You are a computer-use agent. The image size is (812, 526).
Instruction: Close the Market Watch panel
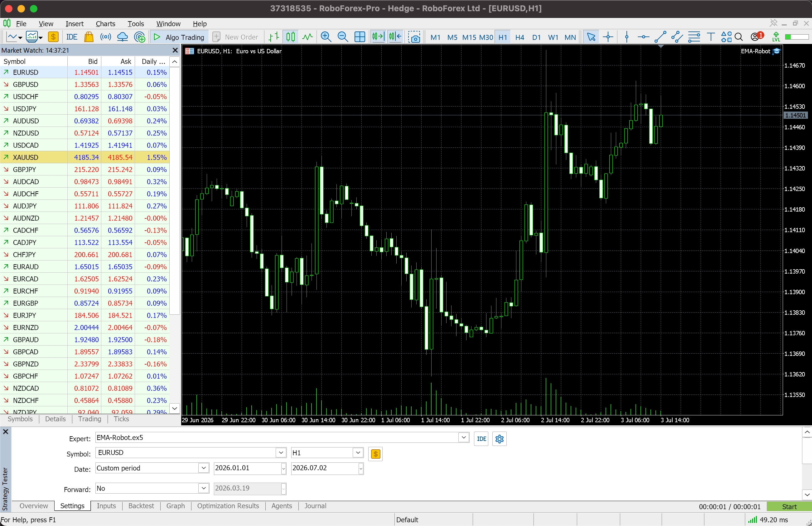(175, 50)
